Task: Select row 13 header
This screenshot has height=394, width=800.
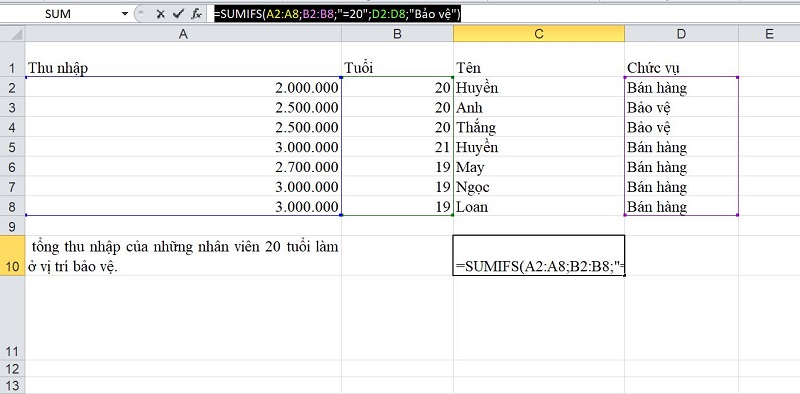Action: [12, 385]
